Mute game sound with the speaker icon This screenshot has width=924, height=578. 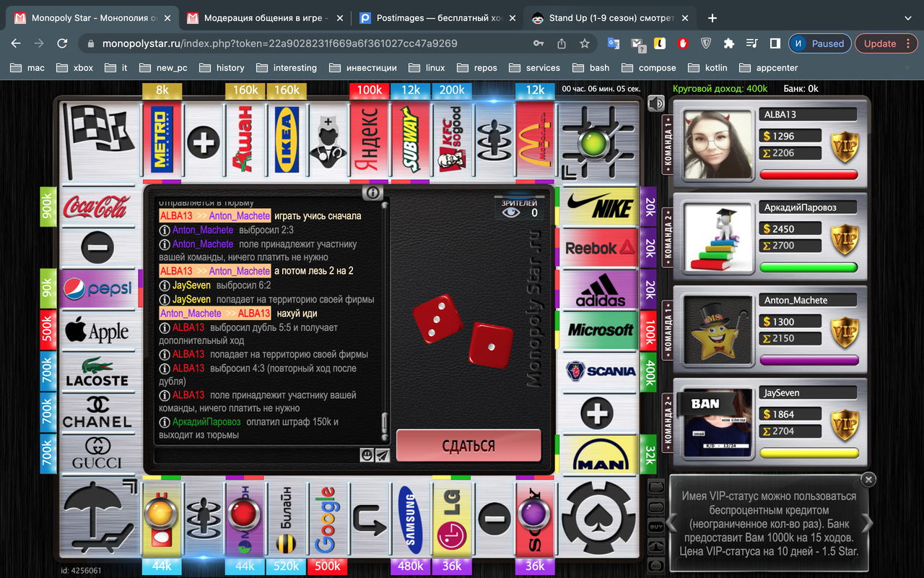tap(656, 104)
